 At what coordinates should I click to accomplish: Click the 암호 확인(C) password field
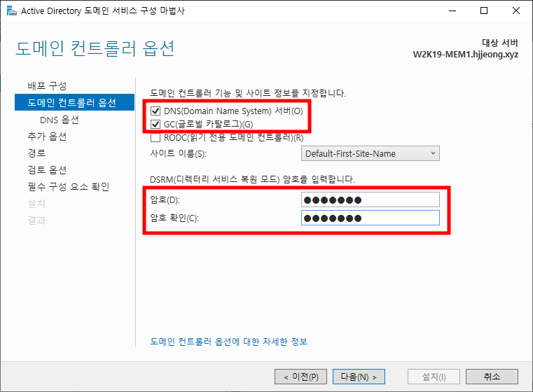pyautogui.click(x=371, y=218)
